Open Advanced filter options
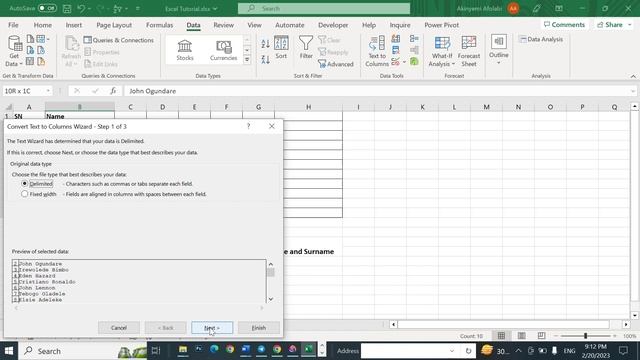This screenshot has width=640, height=360. pos(336,64)
